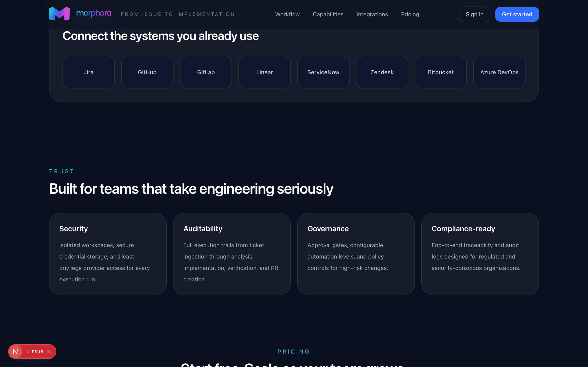The image size is (588, 367).
Task: Select the GitLab integration card
Action: 206,72
